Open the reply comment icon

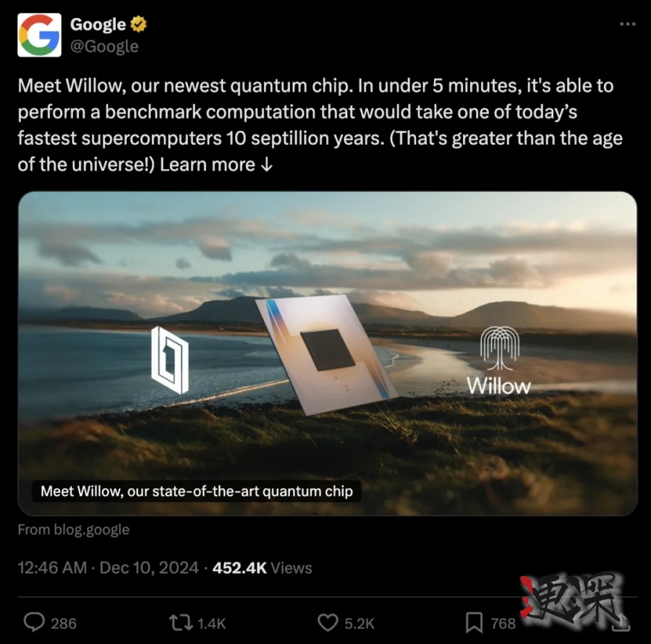point(34,622)
